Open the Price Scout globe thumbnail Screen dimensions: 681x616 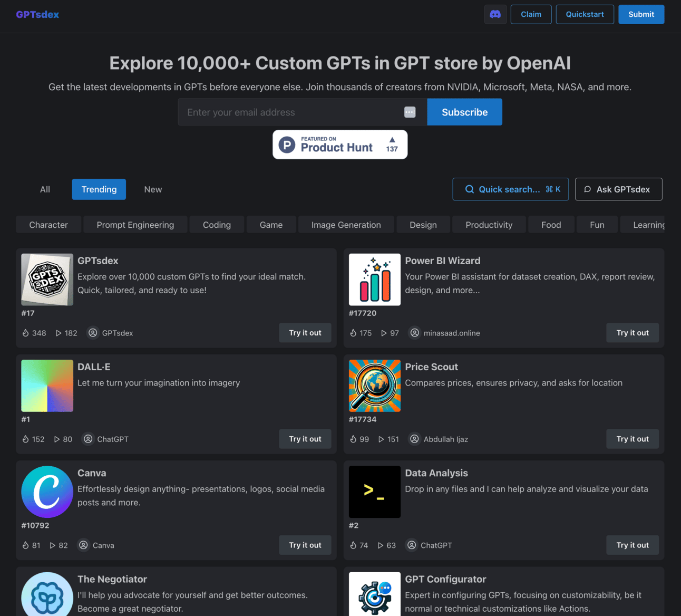(375, 386)
